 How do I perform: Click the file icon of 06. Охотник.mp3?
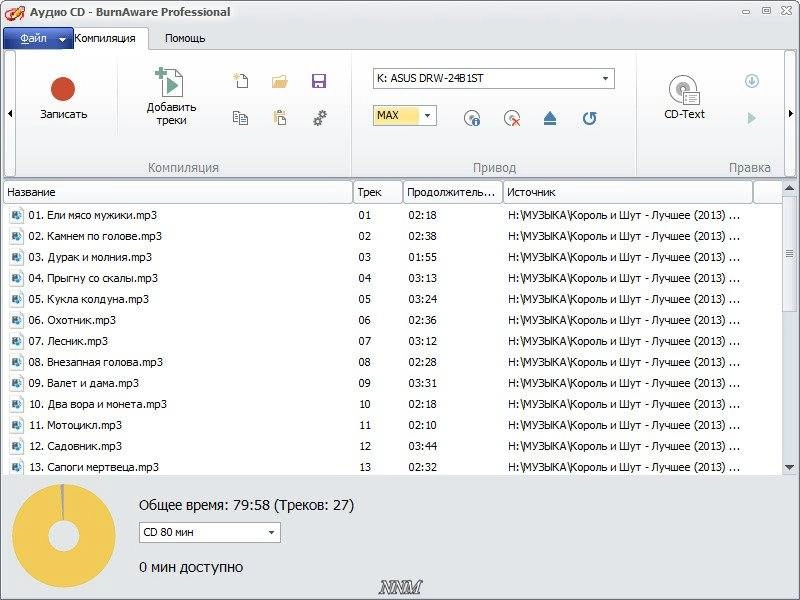[x=16, y=320]
